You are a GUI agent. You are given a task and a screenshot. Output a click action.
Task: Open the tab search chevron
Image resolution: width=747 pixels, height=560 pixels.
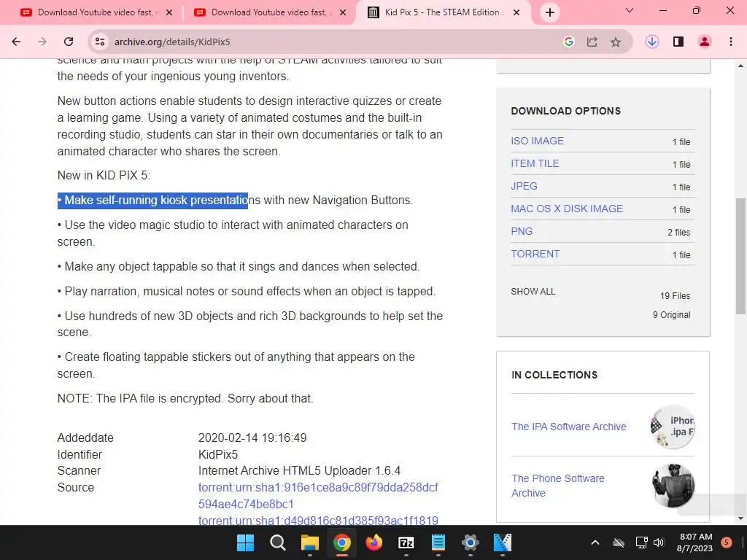630,10
